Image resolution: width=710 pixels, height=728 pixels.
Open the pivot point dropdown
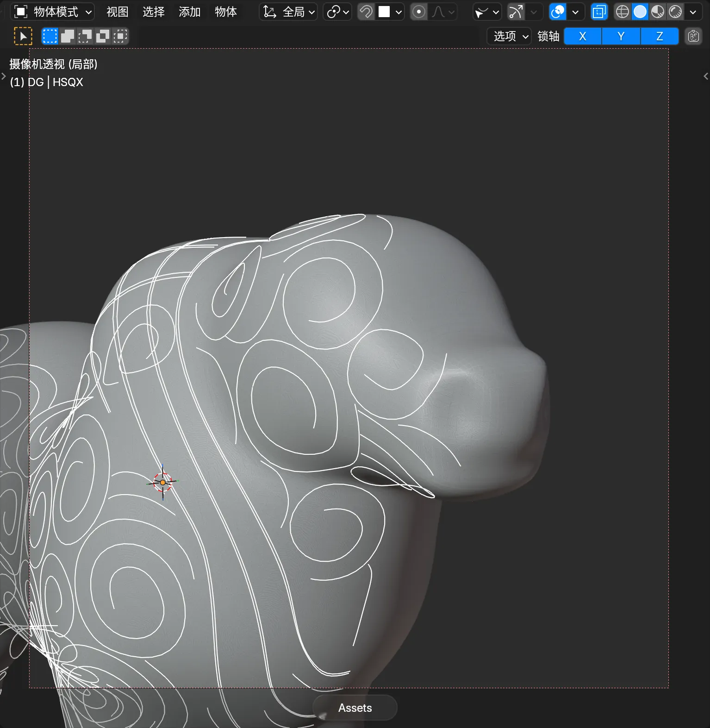coord(337,12)
